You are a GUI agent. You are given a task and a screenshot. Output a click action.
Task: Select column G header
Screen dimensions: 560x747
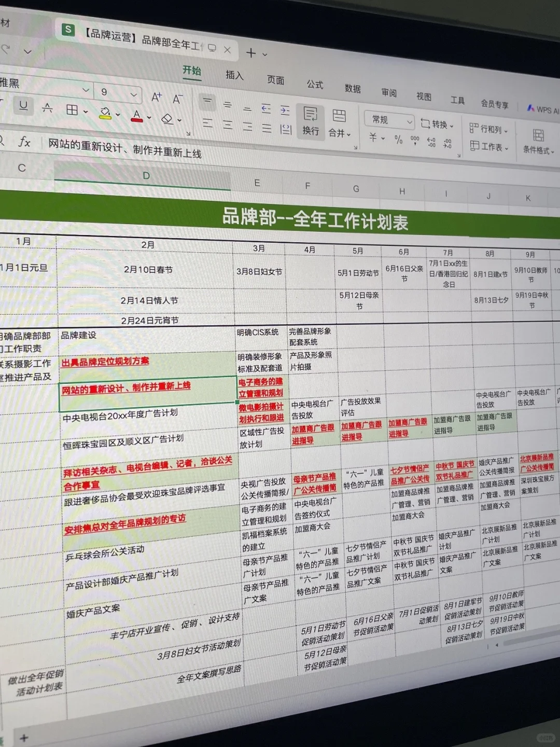pyautogui.click(x=356, y=189)
